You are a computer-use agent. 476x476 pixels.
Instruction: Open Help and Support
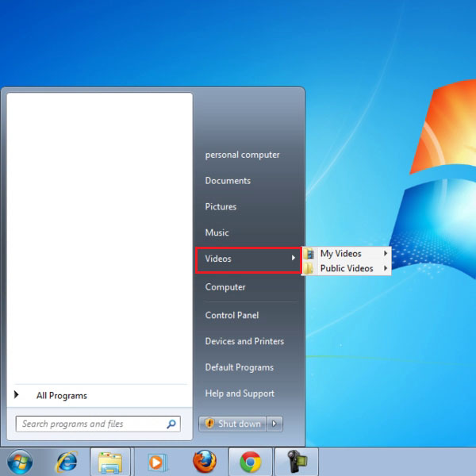pos(240,393)
